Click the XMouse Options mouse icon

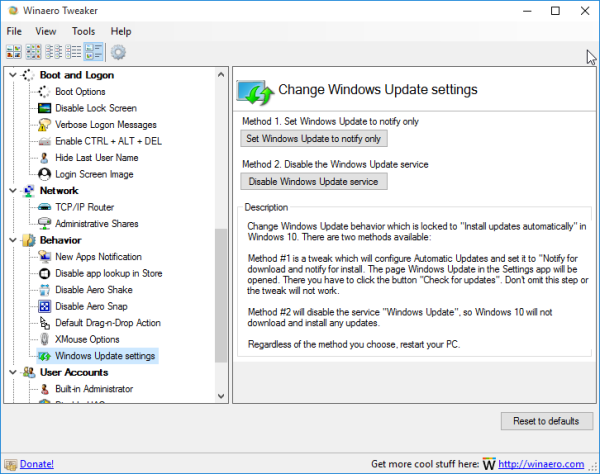coord(45,340)
